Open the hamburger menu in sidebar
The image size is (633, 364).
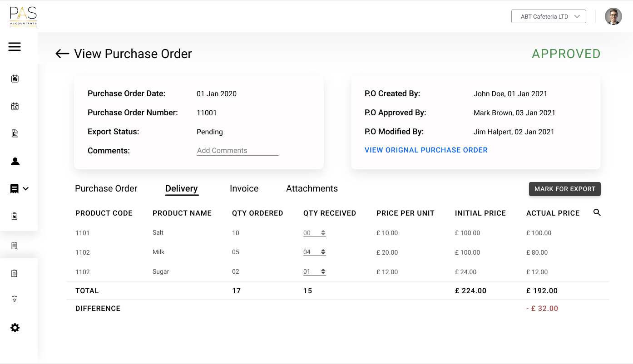(x=15, y=47)
